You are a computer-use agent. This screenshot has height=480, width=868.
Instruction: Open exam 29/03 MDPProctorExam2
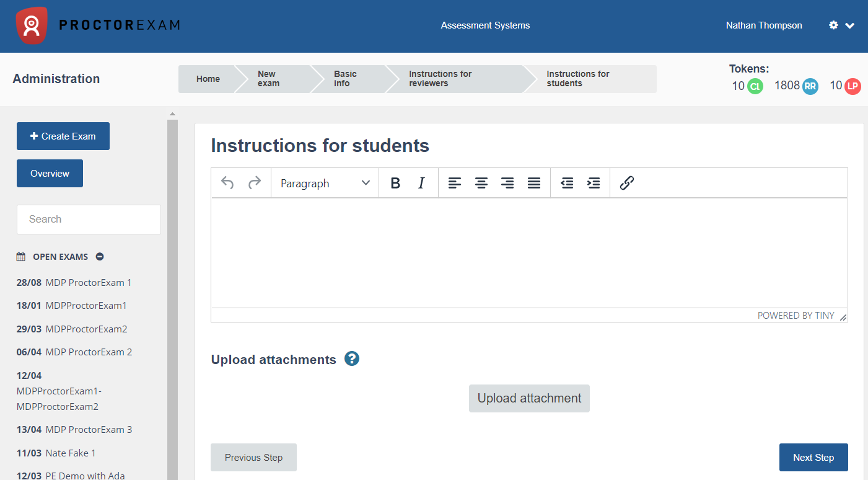(x=72, y=329)
